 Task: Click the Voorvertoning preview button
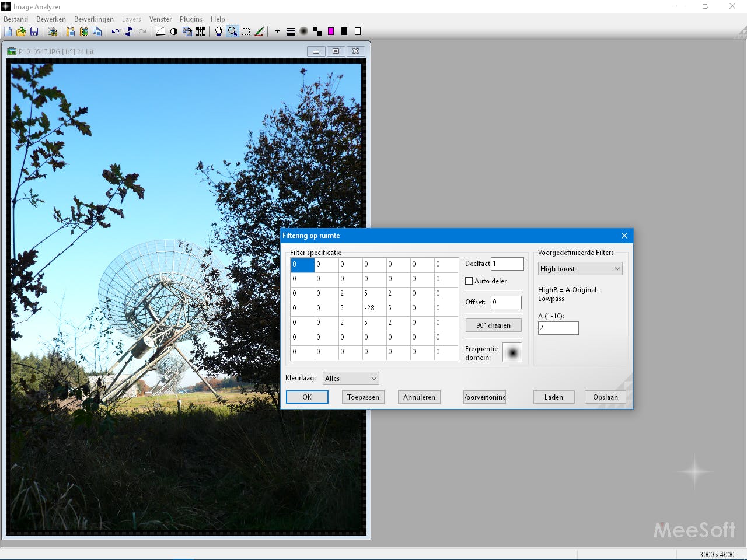click(x=484, y=397)
